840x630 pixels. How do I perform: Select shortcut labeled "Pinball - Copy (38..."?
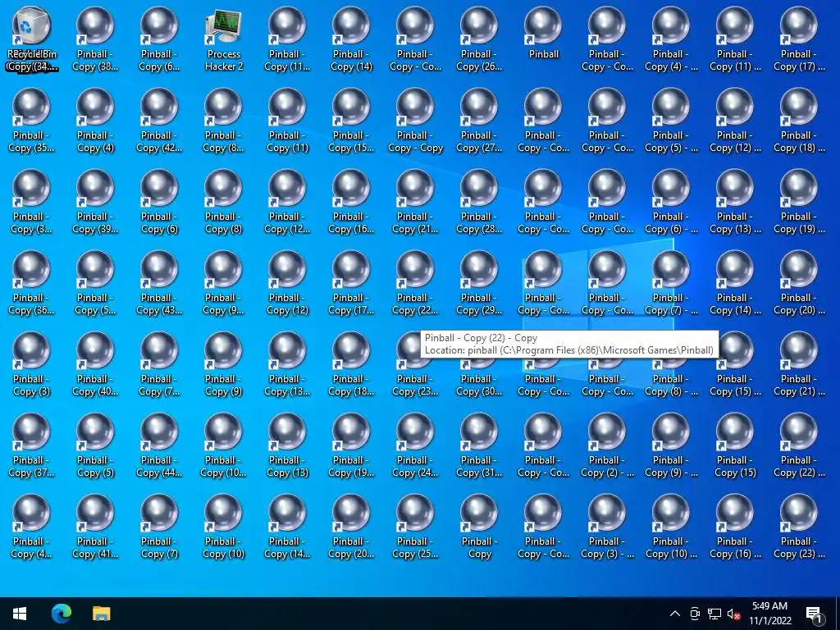click(x=95, y=40)
